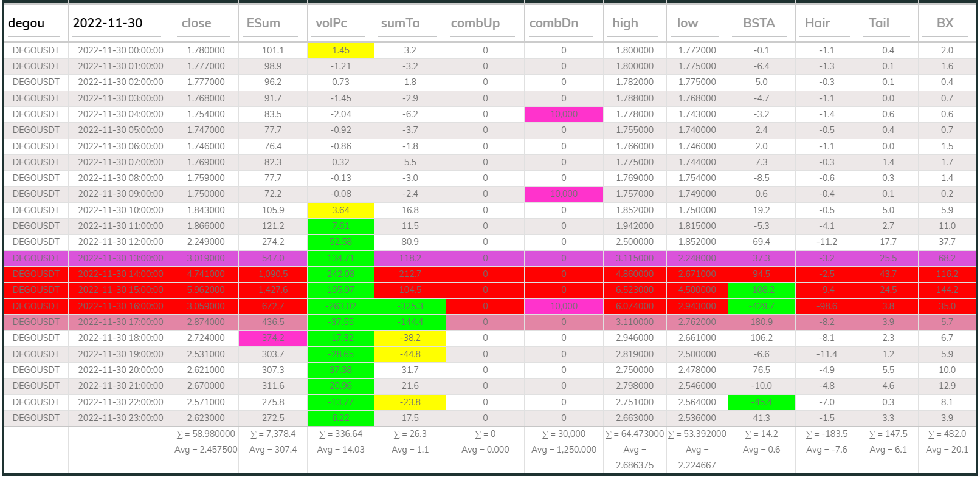Select the magenta ESum cell showing 374.2
The width and height of the screenshot is (980, 477).
tap(273, 338)
